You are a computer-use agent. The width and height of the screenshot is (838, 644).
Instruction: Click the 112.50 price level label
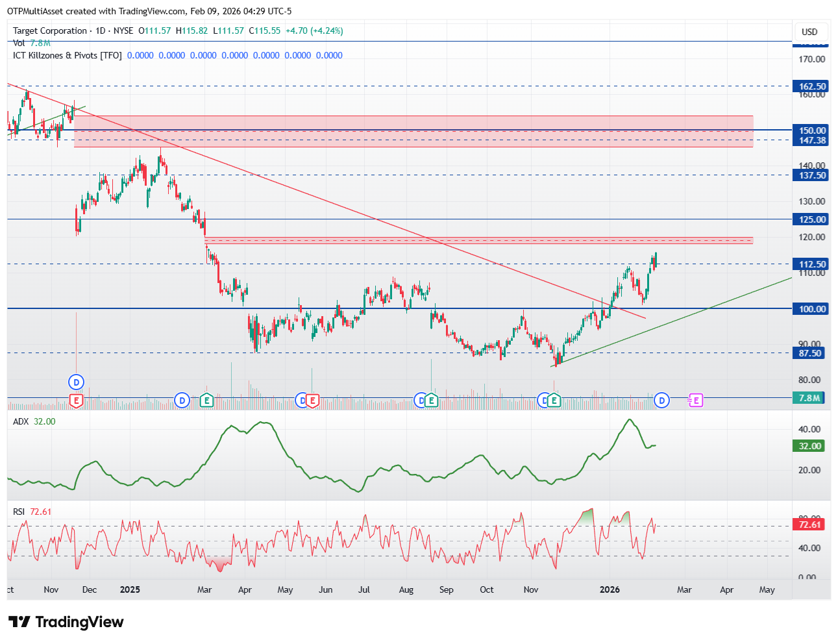(x=811, y=264)
